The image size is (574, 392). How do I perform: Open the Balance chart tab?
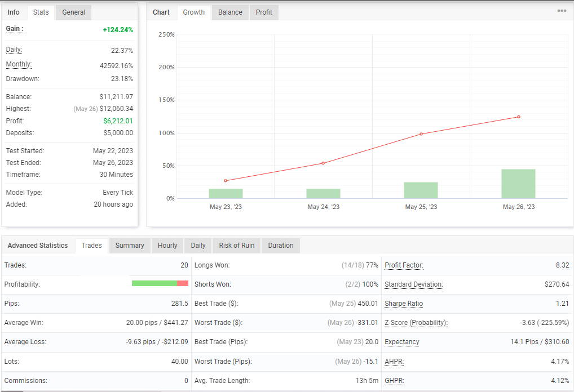click(230, 12)
